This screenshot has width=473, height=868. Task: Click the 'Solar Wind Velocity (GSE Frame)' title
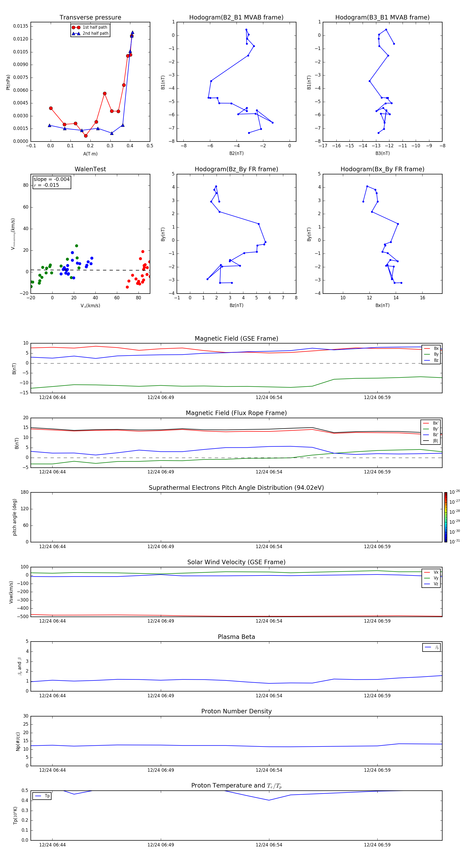pyautogui.click(x=236, y=562)
